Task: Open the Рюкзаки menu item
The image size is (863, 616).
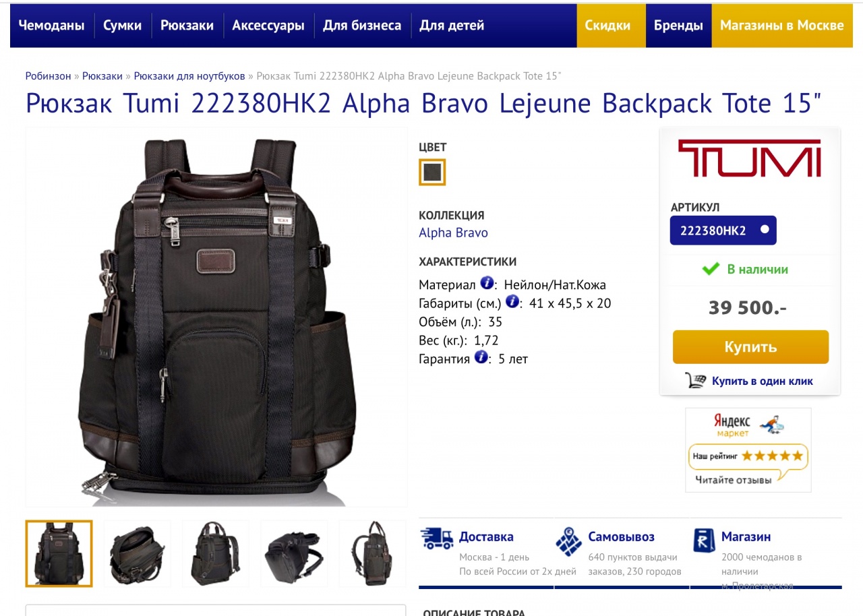Action: click(187, 26)
